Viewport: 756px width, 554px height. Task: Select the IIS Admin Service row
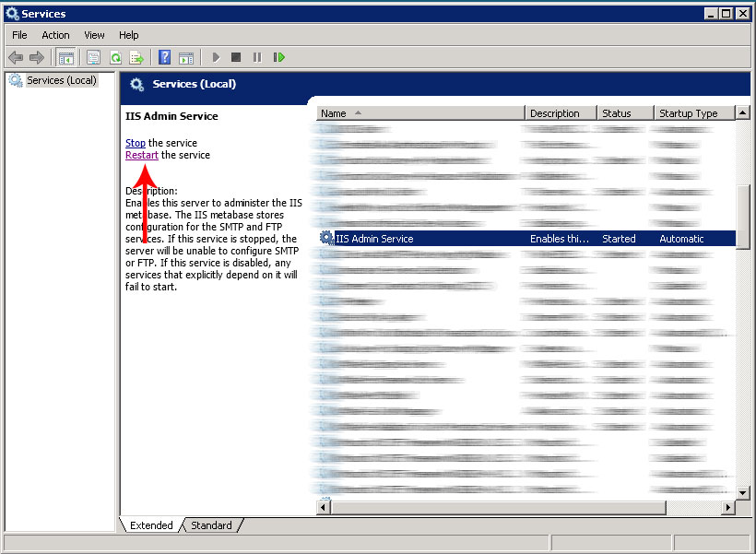pos(526,239)
